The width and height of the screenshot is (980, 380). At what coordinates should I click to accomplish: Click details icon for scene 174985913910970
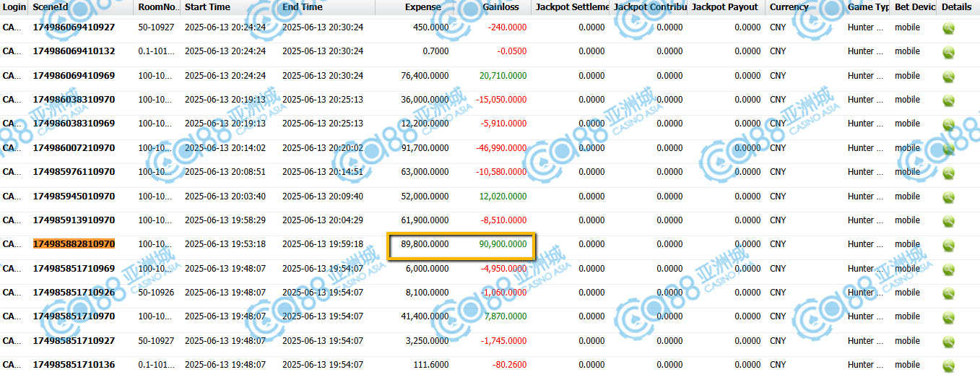[x=948, y=221]
